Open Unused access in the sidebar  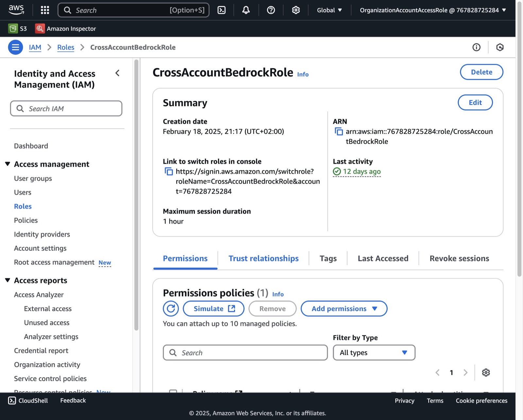pos(47,323)
